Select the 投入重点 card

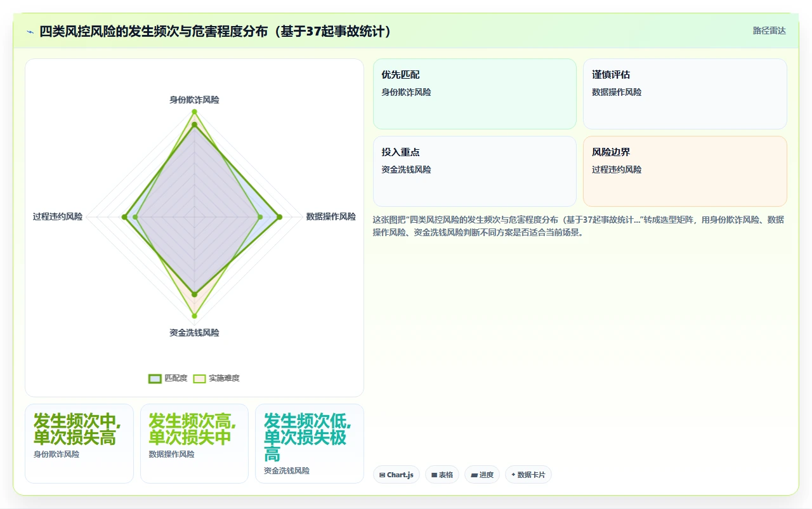click(x=475, y=171)
